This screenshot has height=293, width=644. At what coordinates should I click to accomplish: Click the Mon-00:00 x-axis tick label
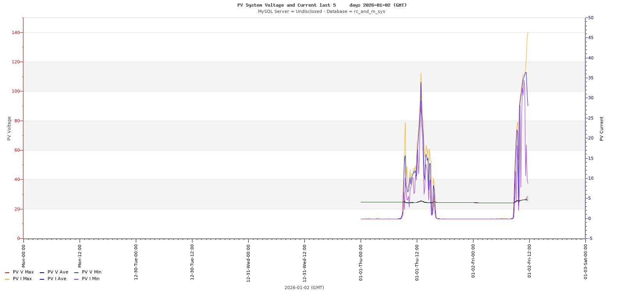pyautogui.click(x=23, y=256)
